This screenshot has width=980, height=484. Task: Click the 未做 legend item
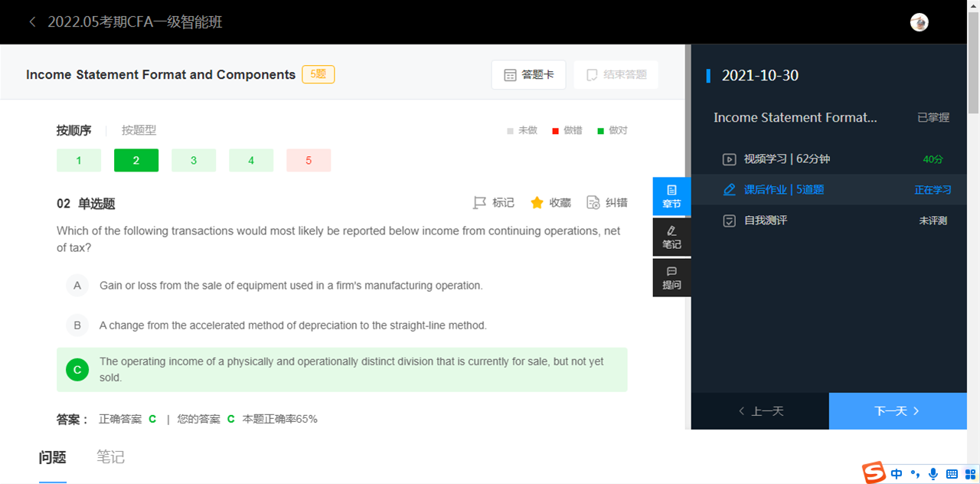click(522, 130)
